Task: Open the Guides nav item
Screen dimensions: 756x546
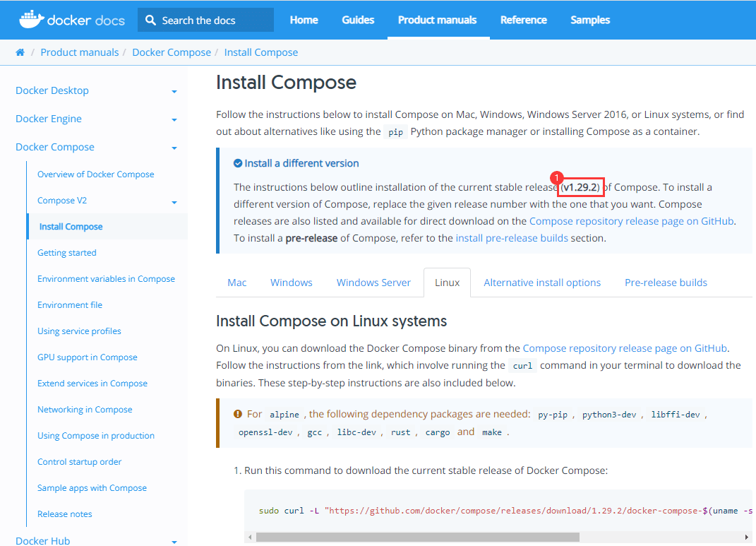Action: click(x=358, y=20)
